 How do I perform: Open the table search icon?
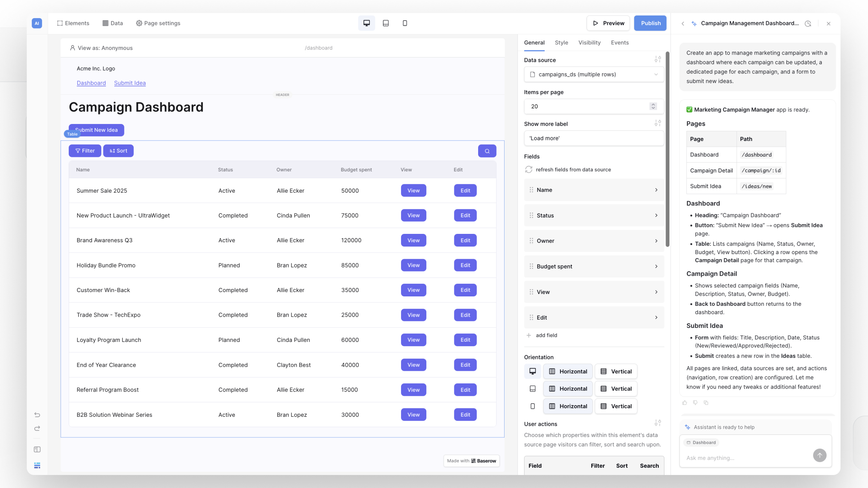pyautogui.click(x=487, y=151)
